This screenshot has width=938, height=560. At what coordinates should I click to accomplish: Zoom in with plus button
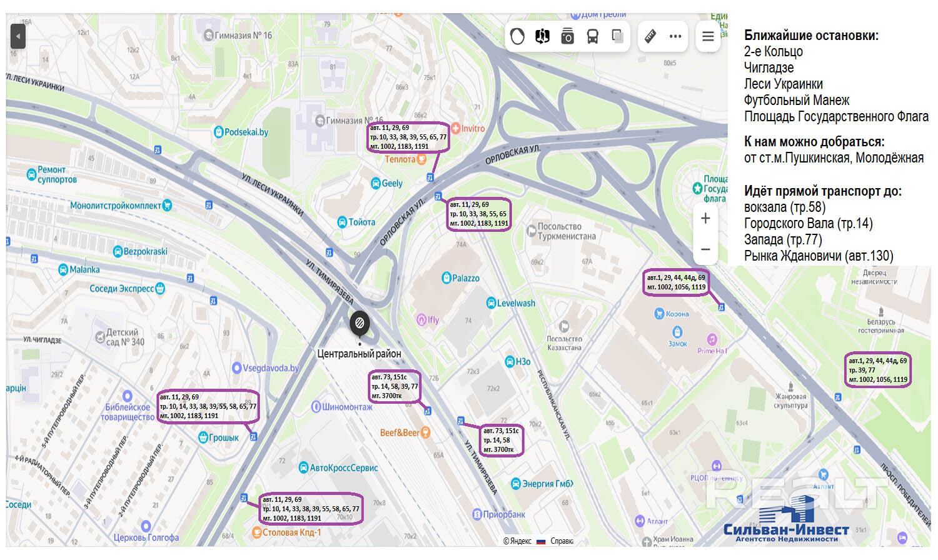(x=705, y=218)
